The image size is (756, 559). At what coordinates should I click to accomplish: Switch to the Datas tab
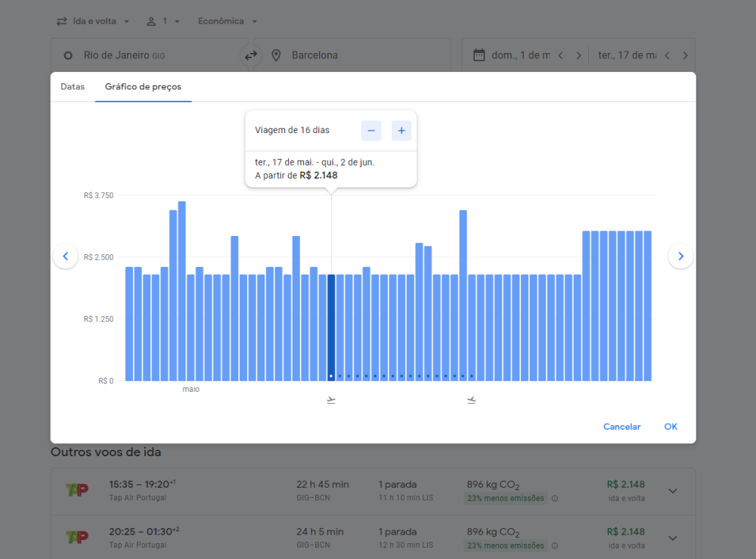[73, 87]
